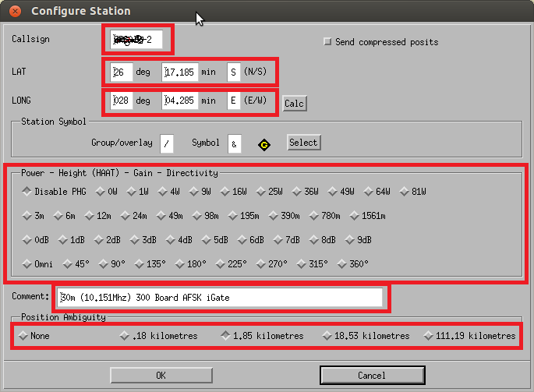Select 25W power option
This screenshot has width=534, height=392.
tap(270, 192)
